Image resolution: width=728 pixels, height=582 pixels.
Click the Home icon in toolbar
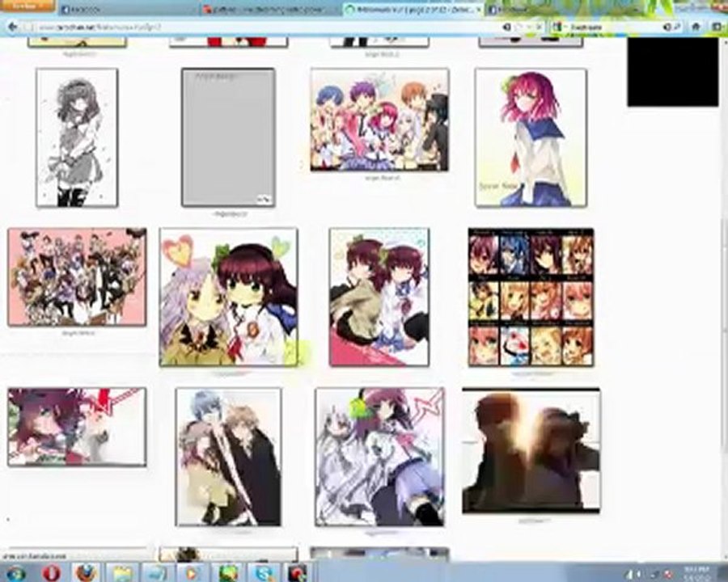(696, 27)
